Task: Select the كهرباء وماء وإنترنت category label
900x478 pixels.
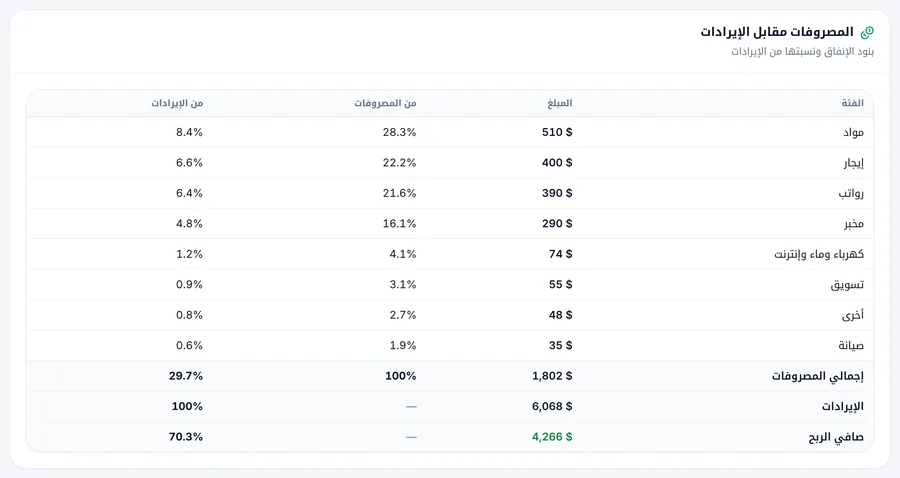Action: click(x=819, y=254)
